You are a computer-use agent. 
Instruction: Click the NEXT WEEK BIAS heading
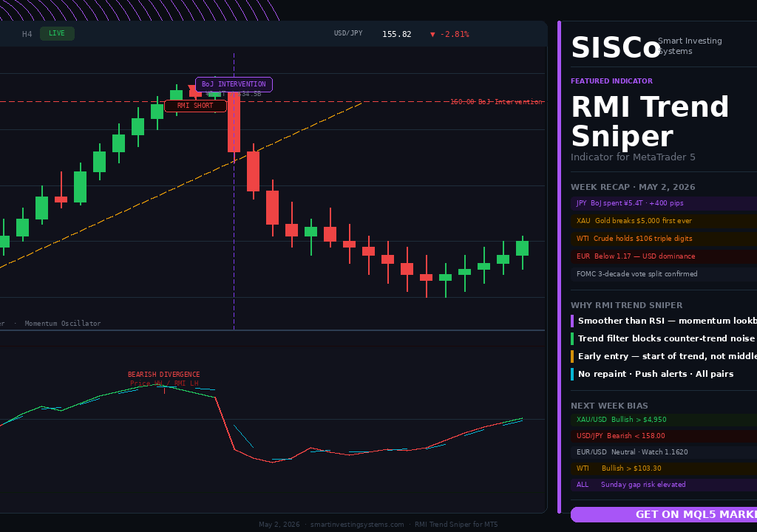pos(609,406)
